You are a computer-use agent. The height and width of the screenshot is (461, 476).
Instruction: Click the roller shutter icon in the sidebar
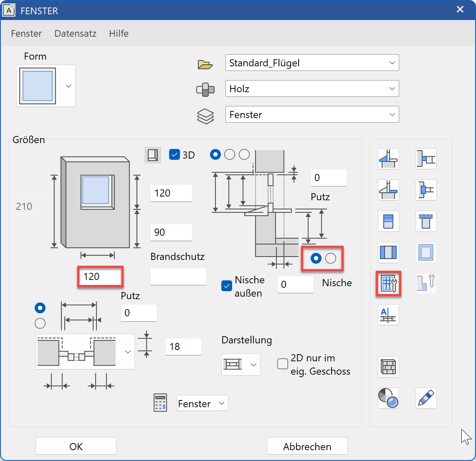pyautogui.click(x=388, y=222)
